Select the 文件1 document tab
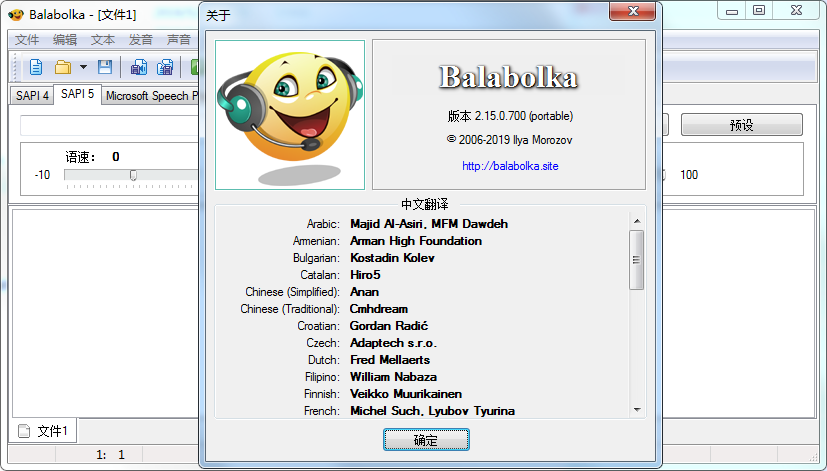Screen dimensions: 827x471 (43, 431)
